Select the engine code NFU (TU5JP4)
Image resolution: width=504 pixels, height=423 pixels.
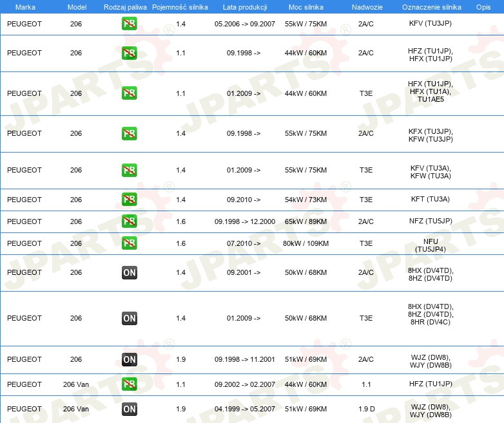click(x=431, y=245)
